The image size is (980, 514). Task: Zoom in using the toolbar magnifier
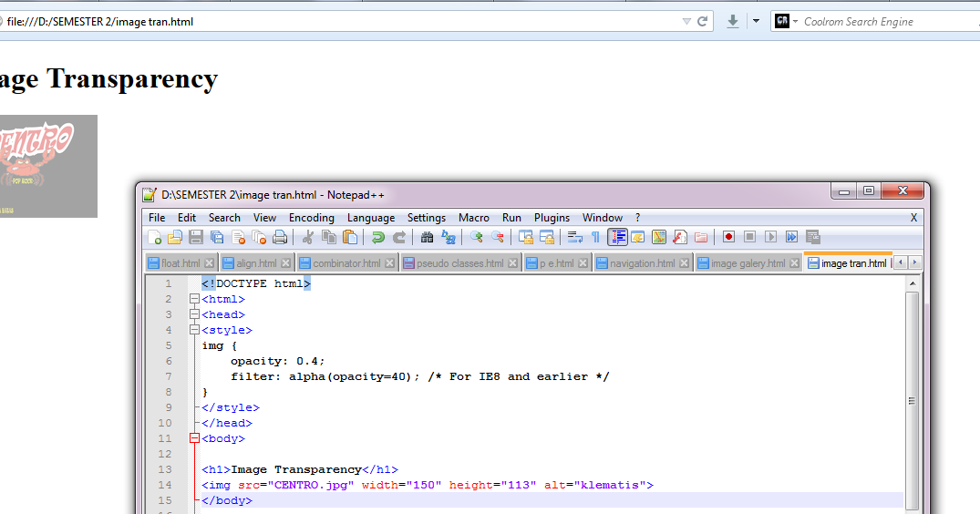[x=476, y=237]
